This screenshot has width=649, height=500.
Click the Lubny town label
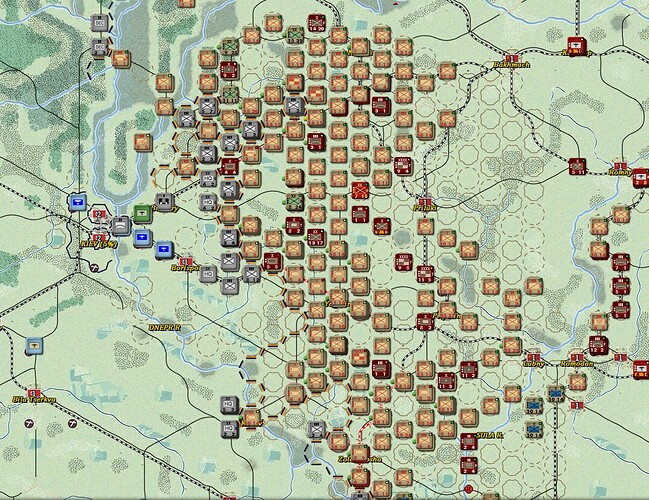(534, 364)
